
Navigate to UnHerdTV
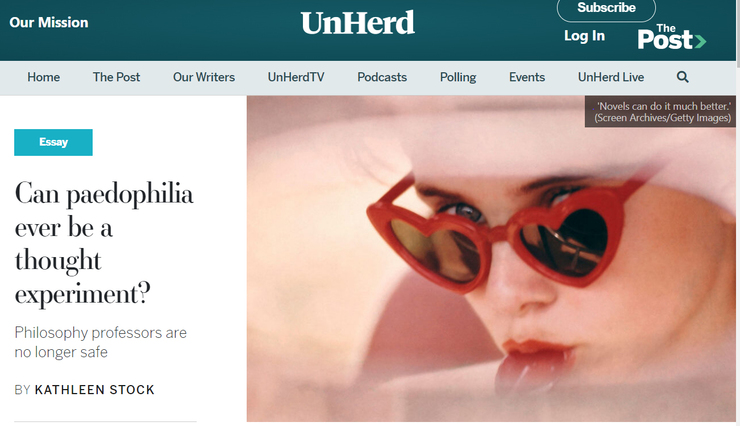[x=296, y=77]
